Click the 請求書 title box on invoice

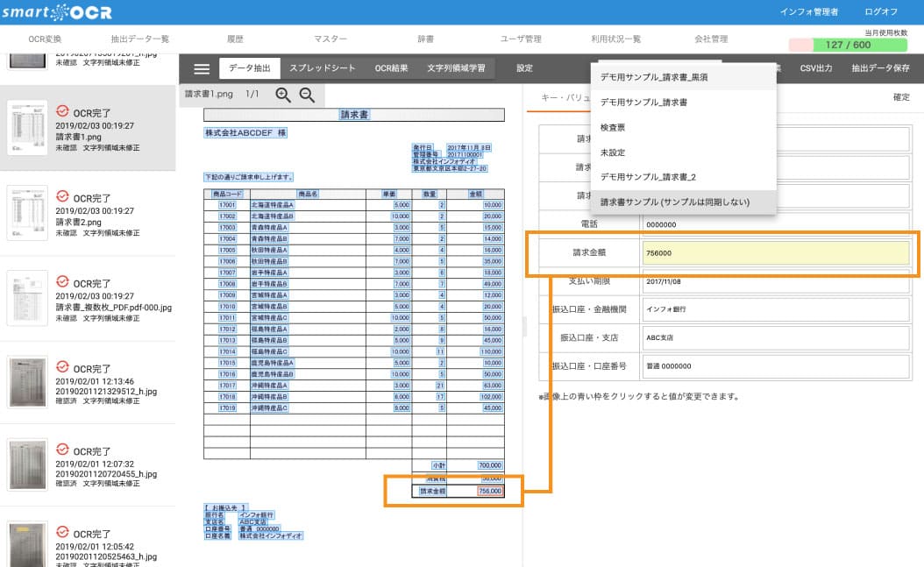click(354, 115)
